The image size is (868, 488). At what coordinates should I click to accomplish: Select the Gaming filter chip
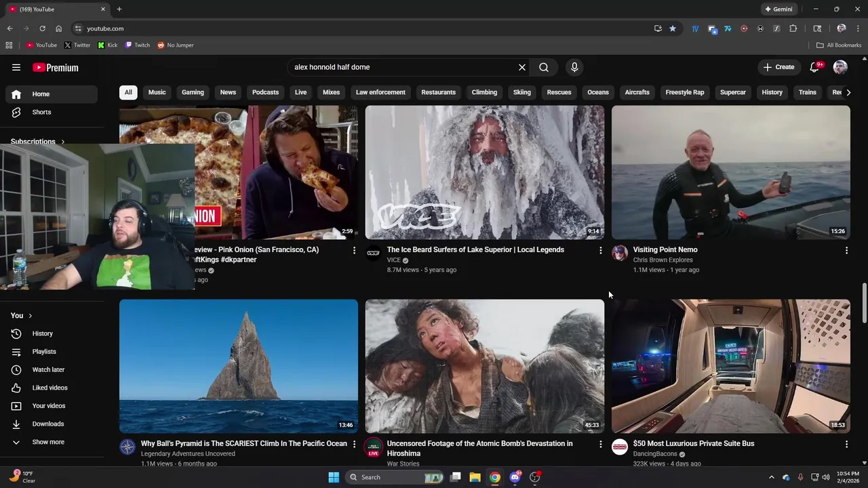click(193, 92)
